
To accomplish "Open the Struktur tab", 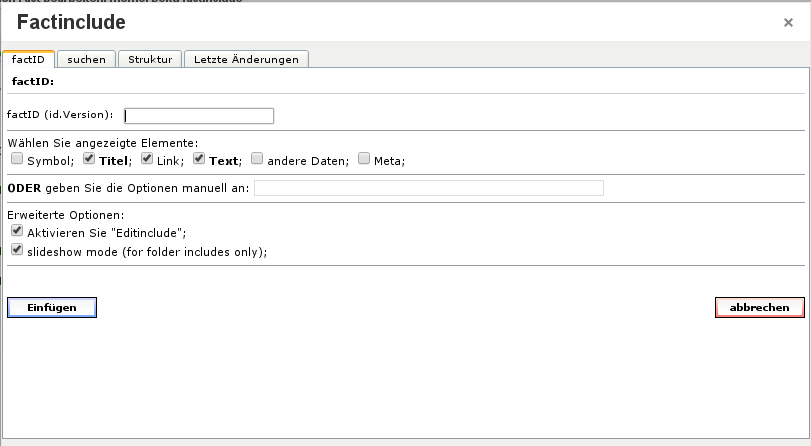I will [x=150, y=59].
